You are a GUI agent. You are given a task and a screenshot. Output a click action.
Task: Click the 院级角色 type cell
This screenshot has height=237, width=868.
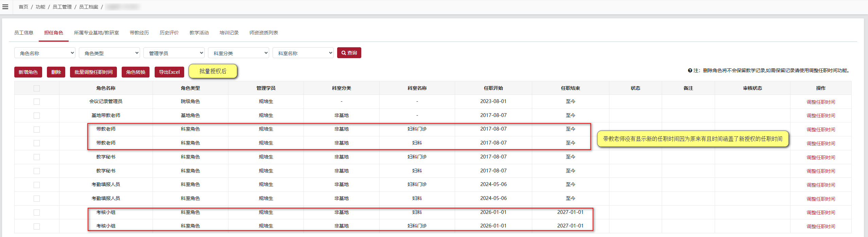[x=190, y=101]
